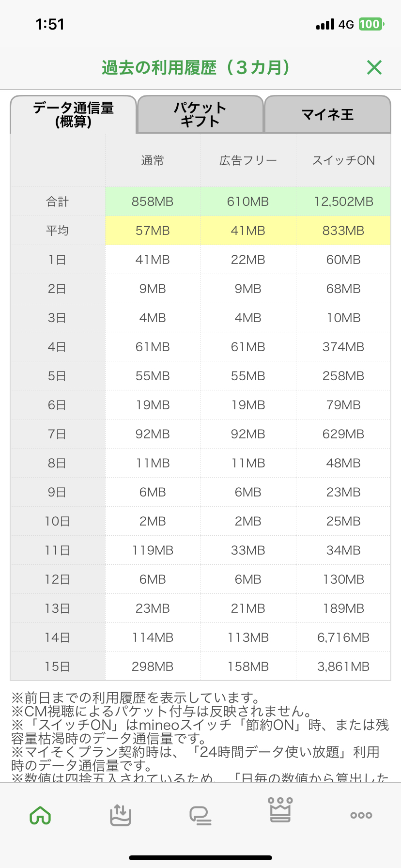The height and width of the screenshot is (868, 401).
Task: Open the speech bubble chat icon
Action: [x=200, y=815]
